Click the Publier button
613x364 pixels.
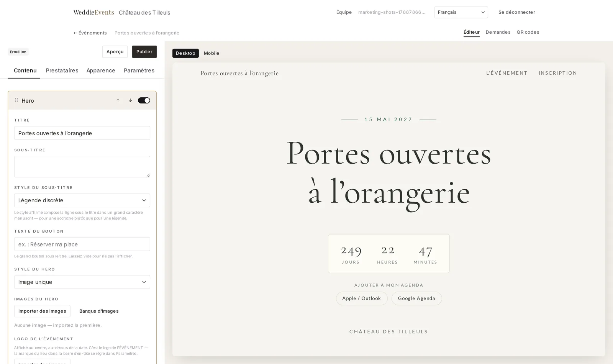point(144,52)
